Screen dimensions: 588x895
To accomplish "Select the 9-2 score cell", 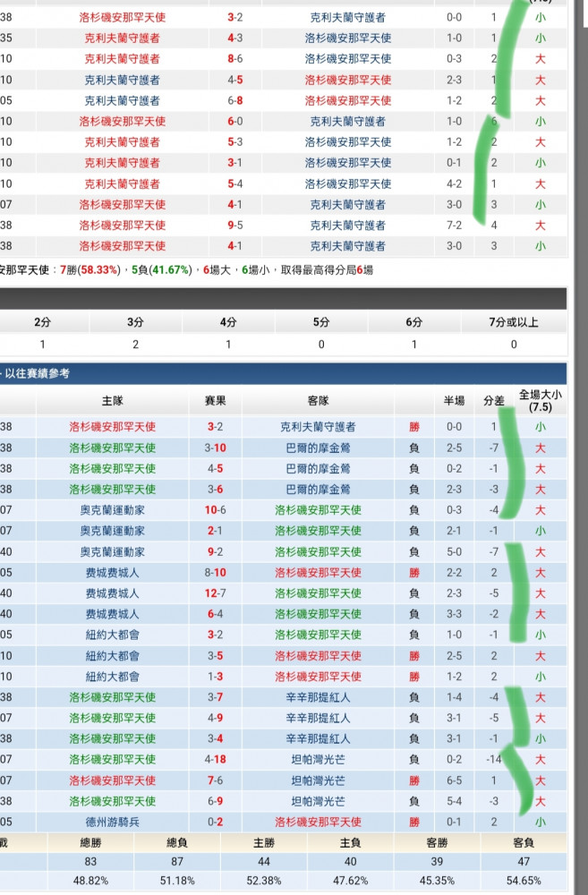I will click(215, 552).
